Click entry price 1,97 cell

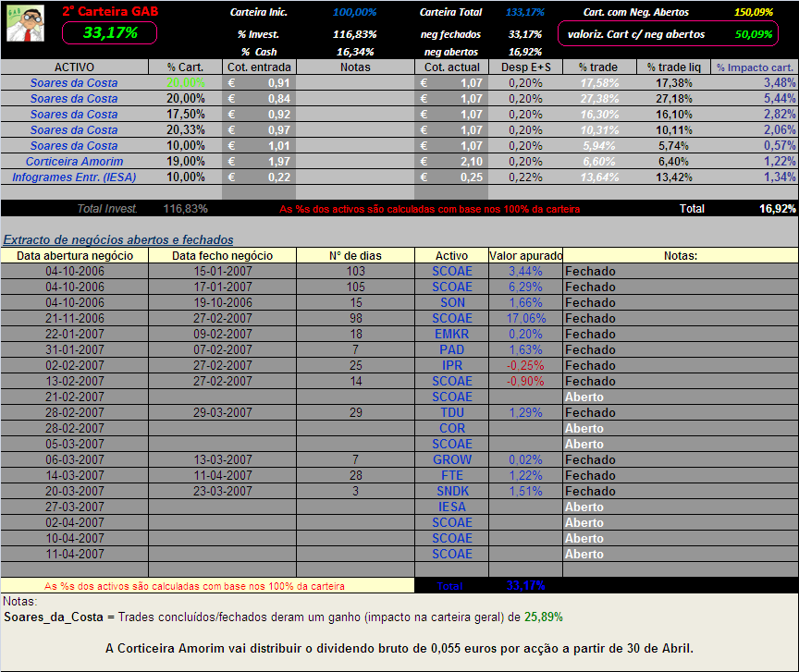(259, 162)
